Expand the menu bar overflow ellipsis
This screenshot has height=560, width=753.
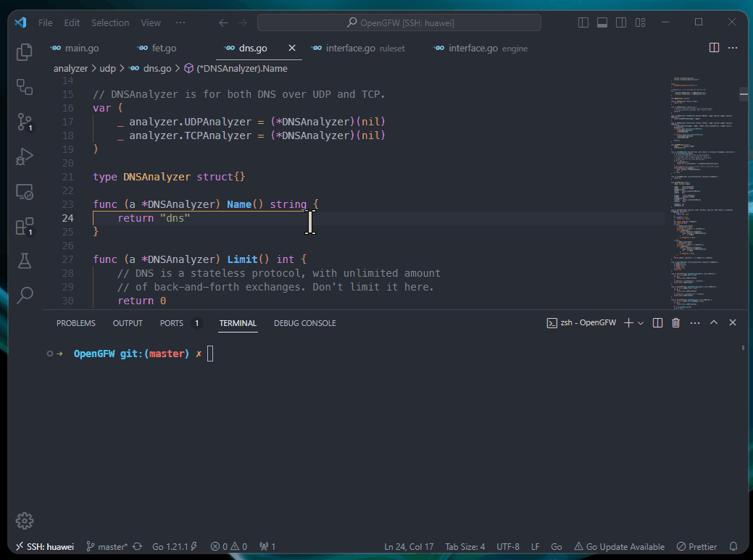(180, 22)
